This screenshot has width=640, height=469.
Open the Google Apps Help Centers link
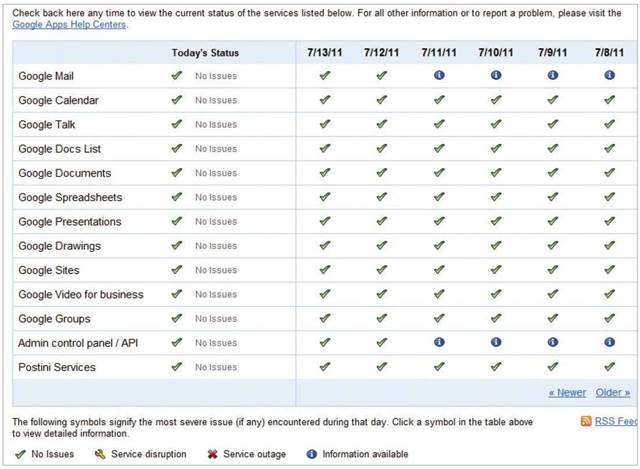(69, 24)
